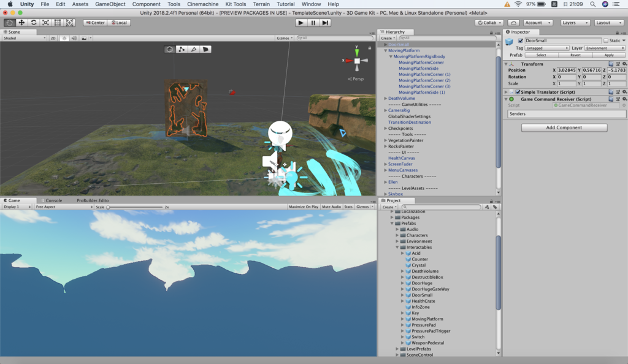Start Play mode with the Play button
The width and height of the screenshot is (628, 364).
point(301,23)
